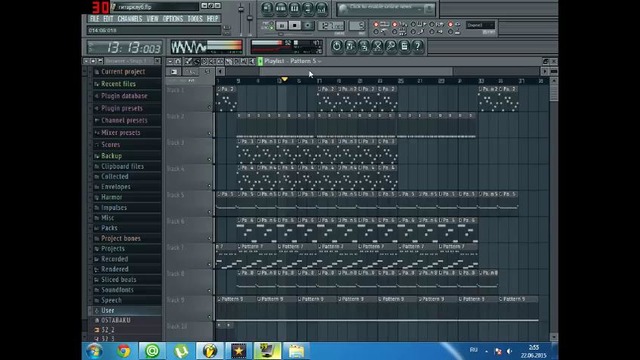Click the green Playlist window icon
The width and height of the screenshot is (640, 360).
click(260, 61)
